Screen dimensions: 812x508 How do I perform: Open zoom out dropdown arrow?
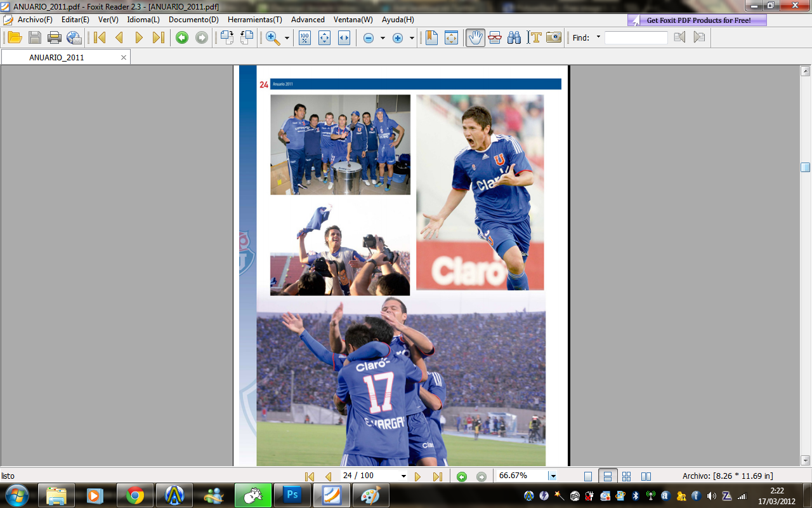(x=383, y=38)
